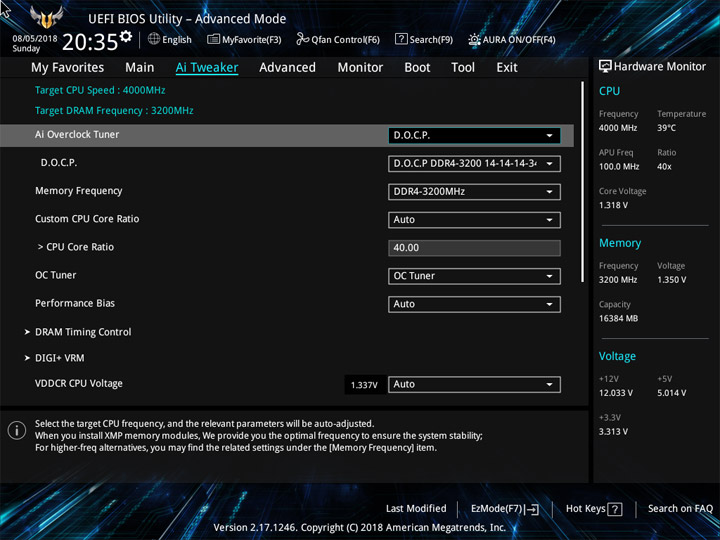Click the TUF logo emblem
This screenshot has width=720, height=540.
click(46, 17)
